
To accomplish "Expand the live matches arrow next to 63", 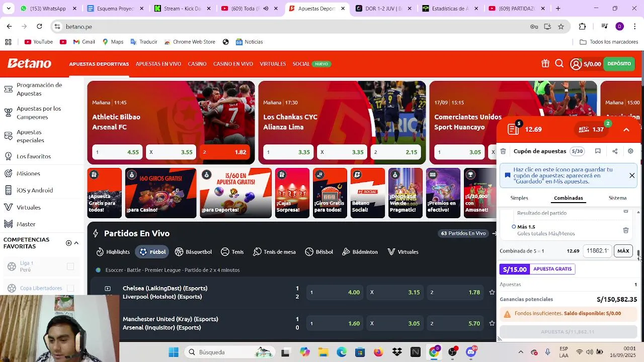I will 494,233.
